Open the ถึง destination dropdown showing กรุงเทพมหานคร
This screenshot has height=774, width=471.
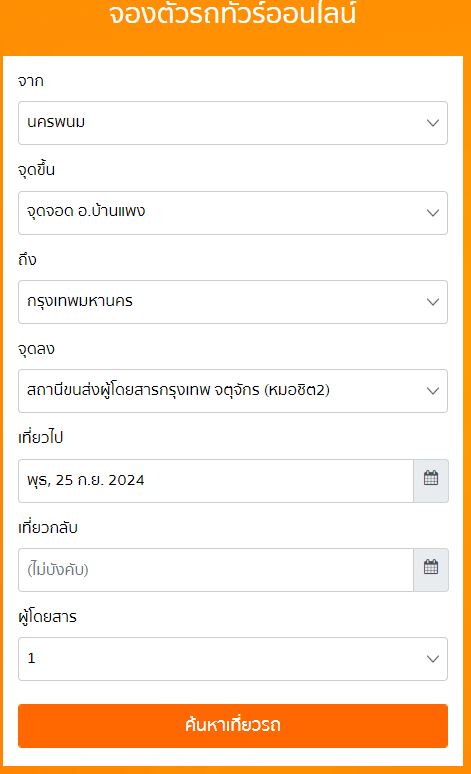pyautogui.click(x=233, y=302)
